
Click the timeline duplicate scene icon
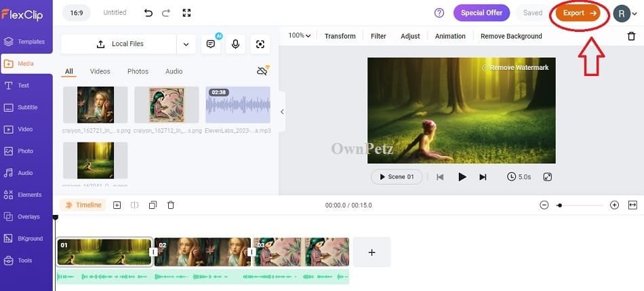(153, 205)
